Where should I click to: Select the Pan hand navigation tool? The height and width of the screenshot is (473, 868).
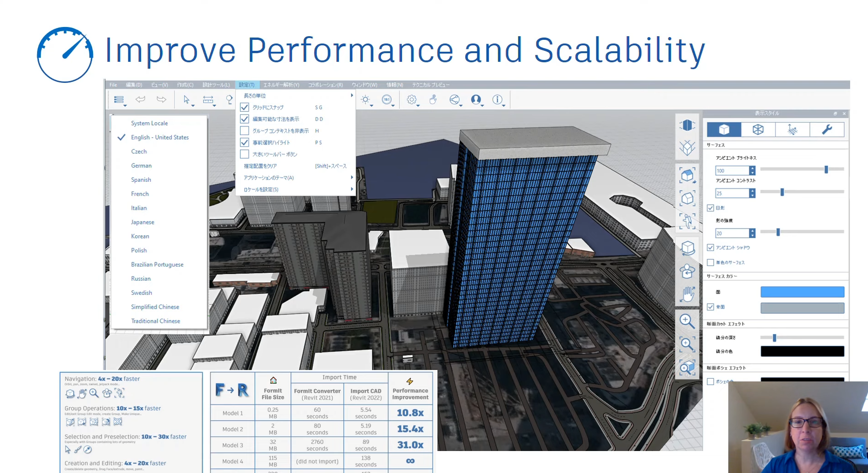[687, 294]
